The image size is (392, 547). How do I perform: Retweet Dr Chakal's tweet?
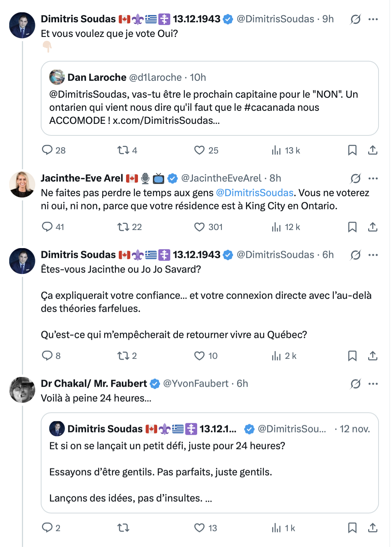pos(123,528)
